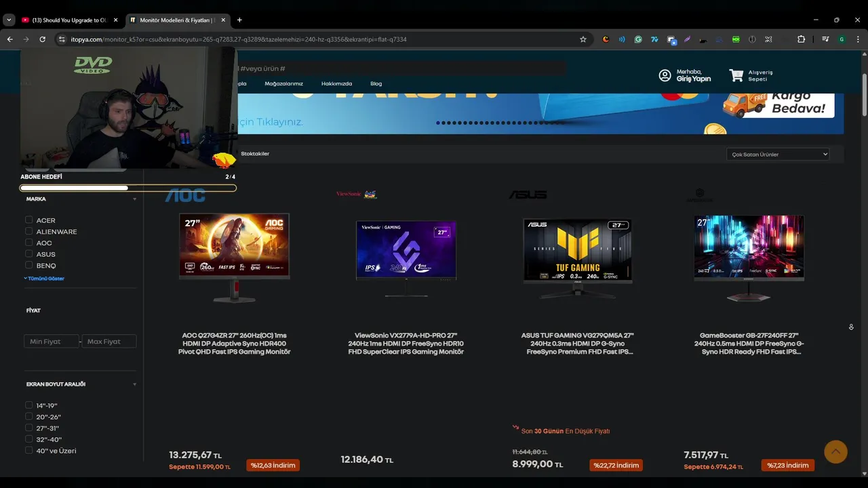Click the Min Fiyat input field
Viewport: 868px width, 488px height.
[x=52, y=342]
